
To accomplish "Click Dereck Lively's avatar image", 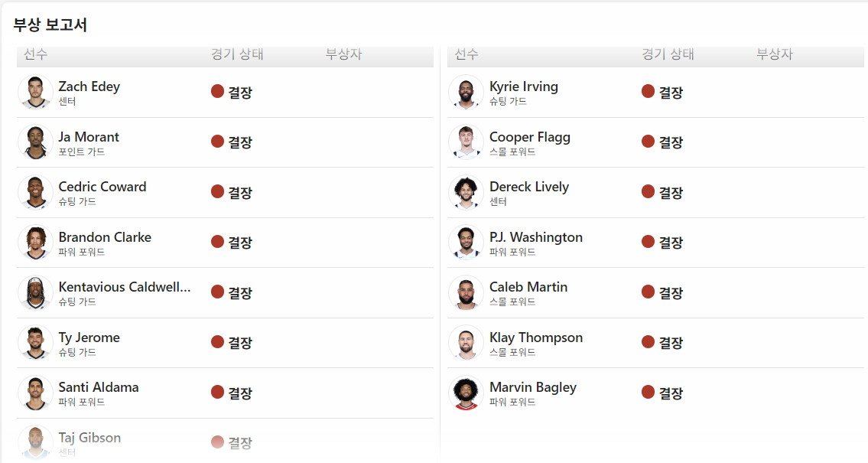I will (x=466, y=193).
